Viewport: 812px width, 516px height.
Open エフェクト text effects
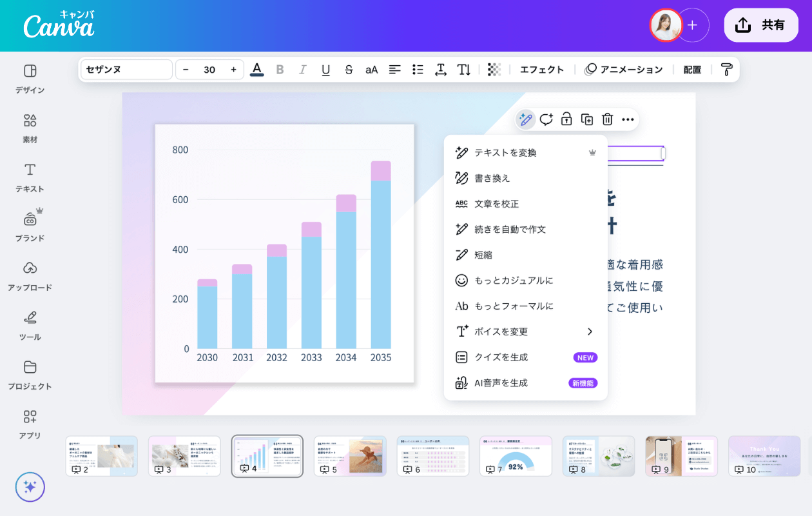click(x=542, y=70)
